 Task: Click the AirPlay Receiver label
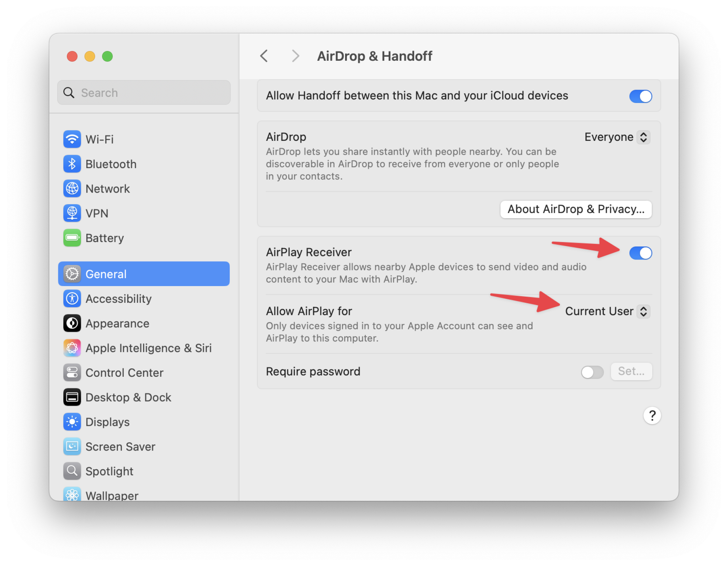[309, 252]
